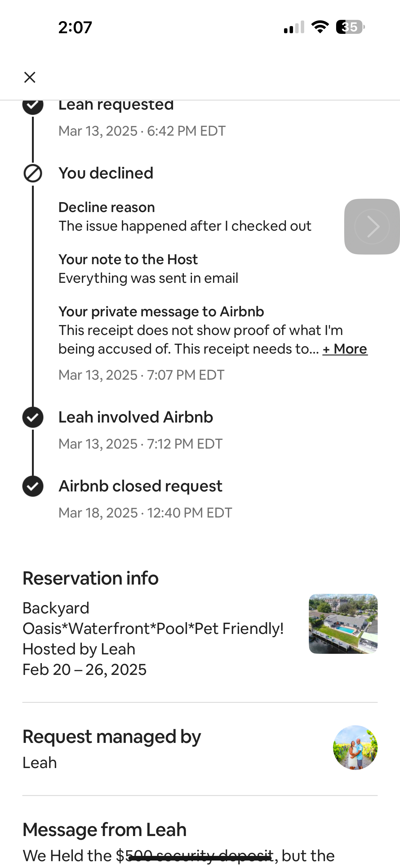Tap the Your note to the Host label
The image size is (400, 868).
coord(128,260)
